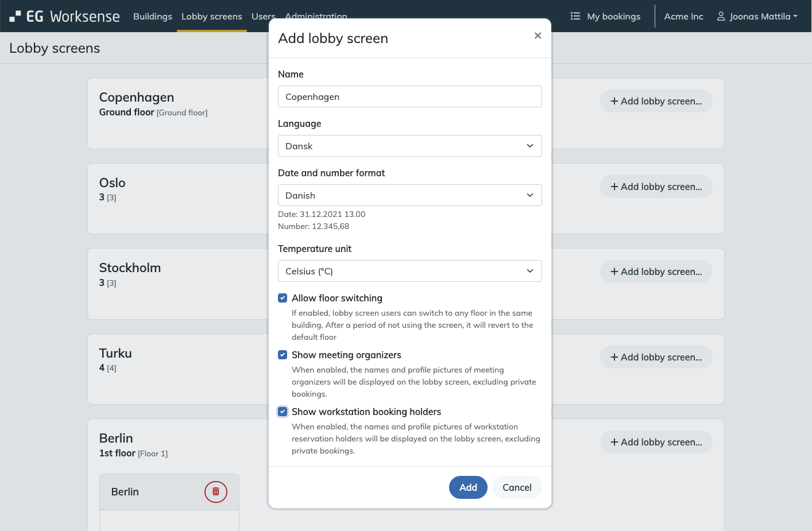The image size is (812, 531).
Task: Click the red trash icon for Berlin
Action: [216, 492]
